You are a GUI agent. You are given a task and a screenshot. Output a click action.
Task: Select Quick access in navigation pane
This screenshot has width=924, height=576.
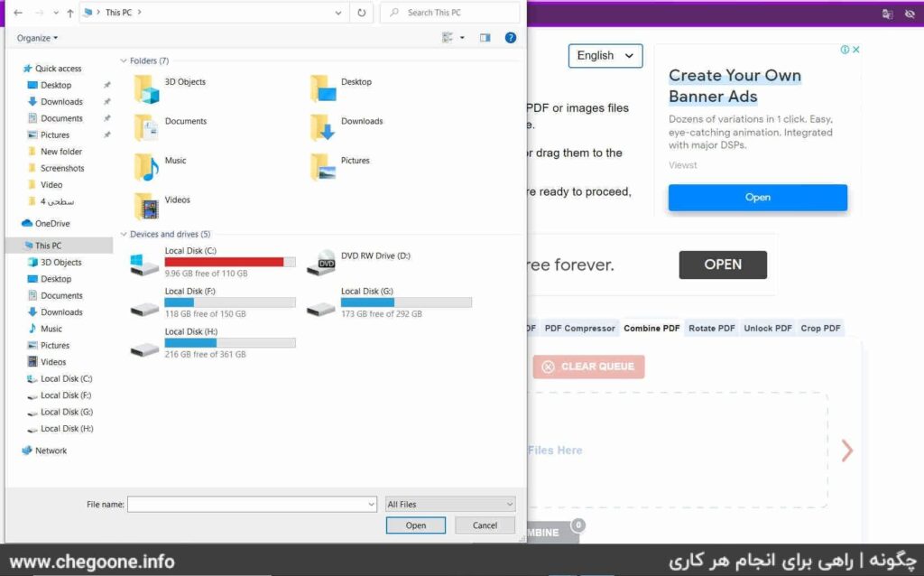click(51, 69)
